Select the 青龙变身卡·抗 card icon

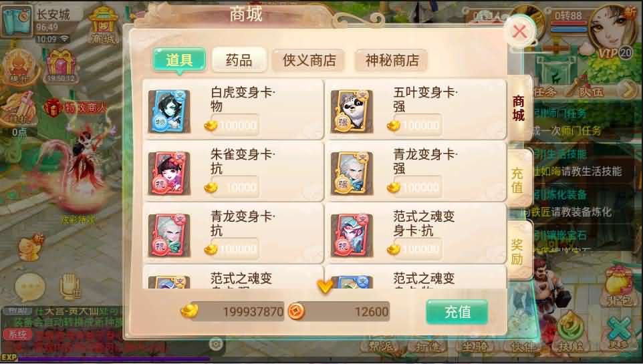(169, 235)
